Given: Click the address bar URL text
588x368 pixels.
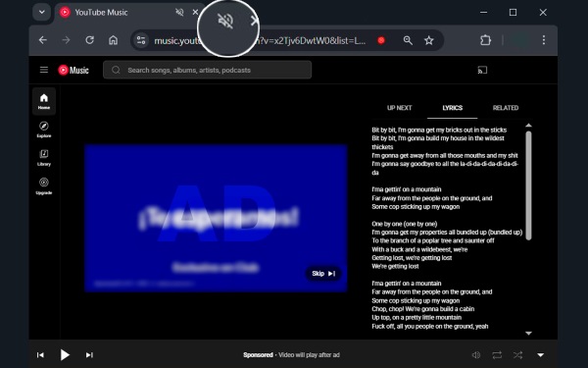Looking at the screenshot, I should pyautogui.click(x=260, y=40).
